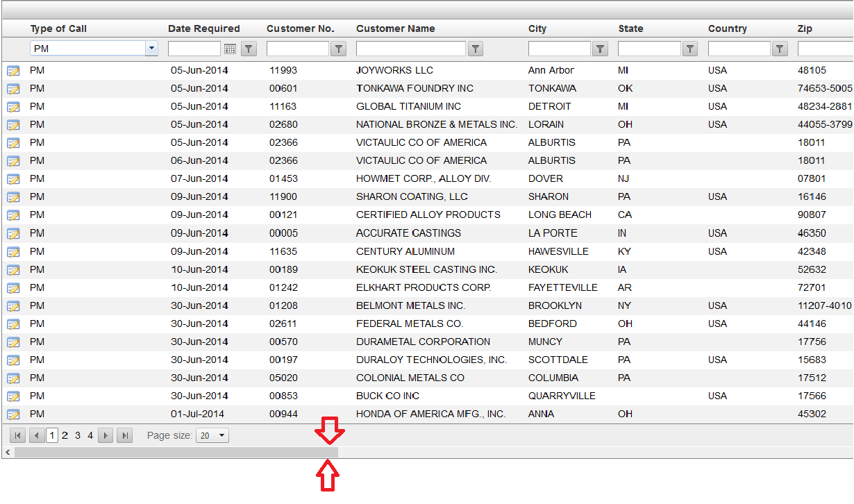The image size is (854, 504).
Task: Open filter menu for Customer Name column
Action: point(475,49)
